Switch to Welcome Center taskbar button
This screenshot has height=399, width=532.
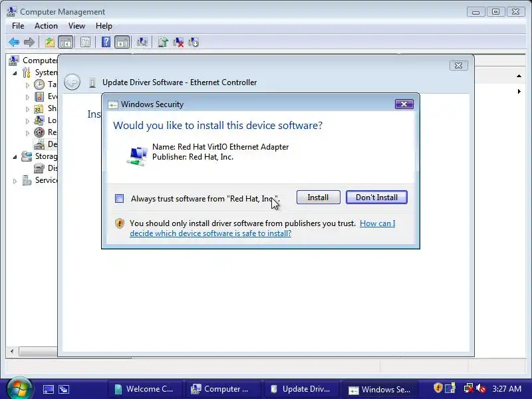144,389
